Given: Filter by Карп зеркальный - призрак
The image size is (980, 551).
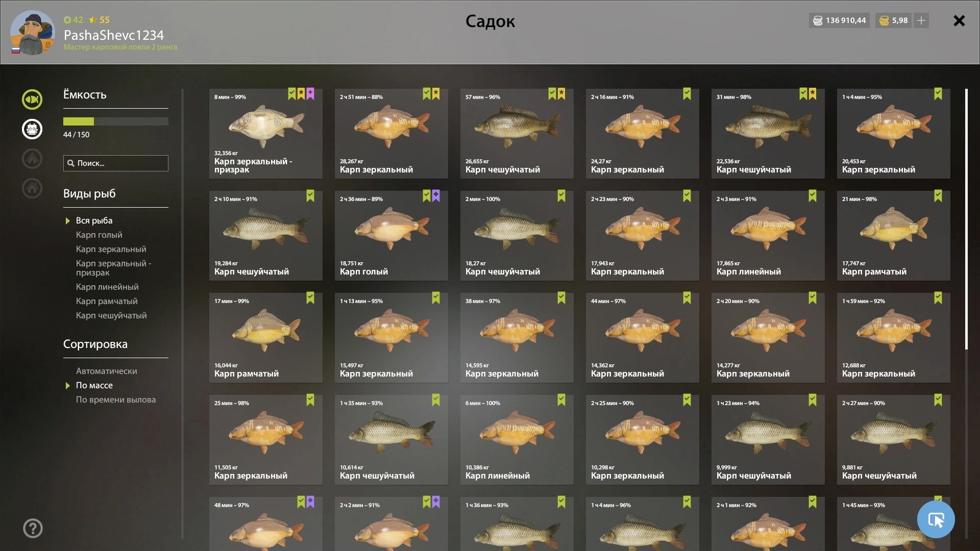Looking at the screenshot, I should (x=113, y=268).
